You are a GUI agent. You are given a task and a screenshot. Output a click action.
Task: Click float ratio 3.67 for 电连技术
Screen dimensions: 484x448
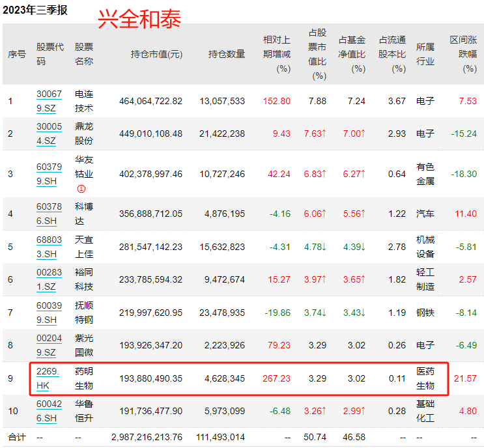(397, 101)
